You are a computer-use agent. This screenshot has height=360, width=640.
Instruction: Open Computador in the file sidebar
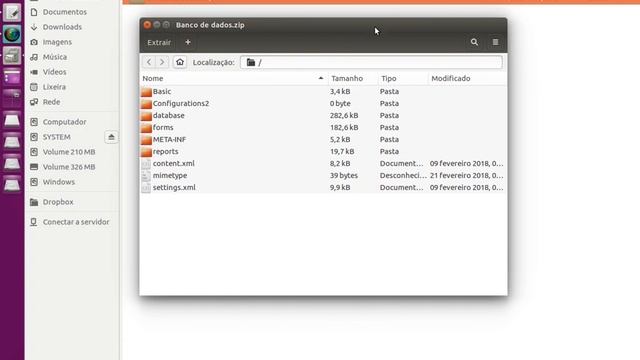click(x=64, y=122)
